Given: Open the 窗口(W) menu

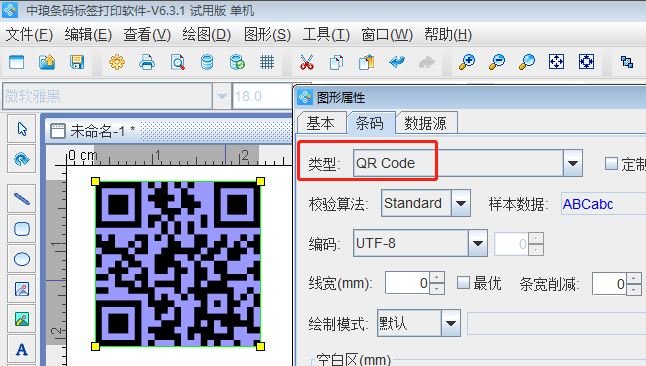Looking at the screenshot, I should [x=387, y=35].
